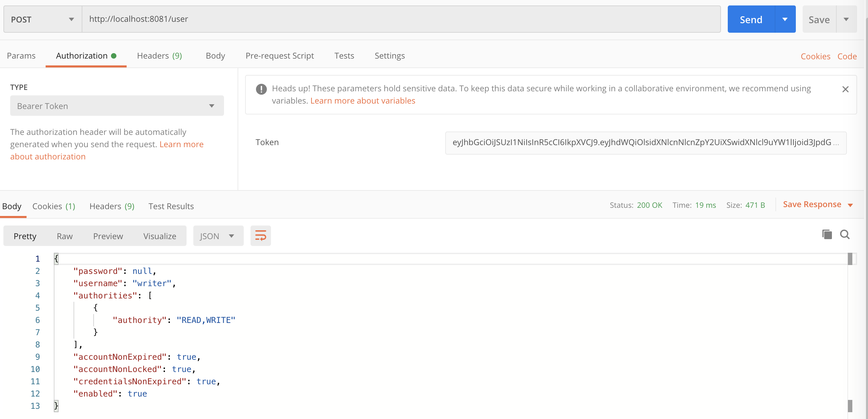868x419 pixels.
Task: Copy response body with clipboard icon
Action: (827, 234)
